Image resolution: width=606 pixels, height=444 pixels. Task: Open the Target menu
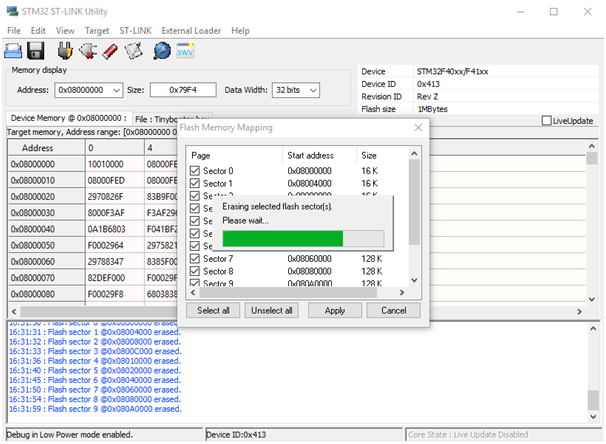pos(97,31)
